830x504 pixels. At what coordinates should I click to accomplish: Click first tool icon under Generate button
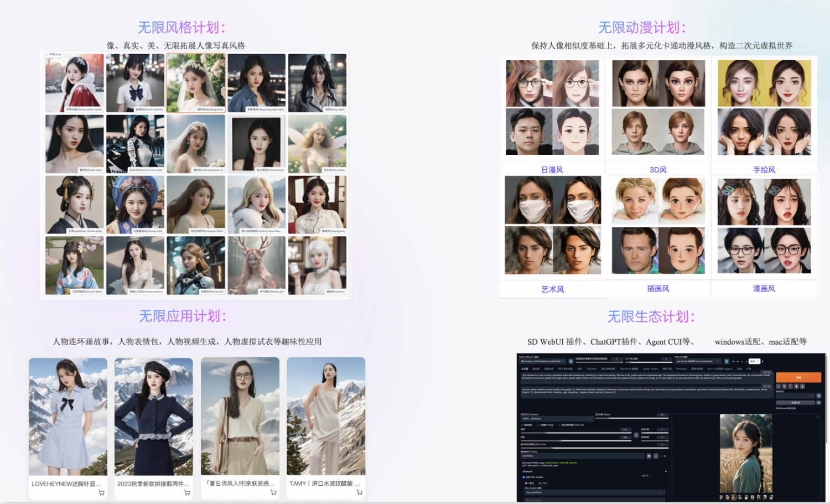coord(779,386)
